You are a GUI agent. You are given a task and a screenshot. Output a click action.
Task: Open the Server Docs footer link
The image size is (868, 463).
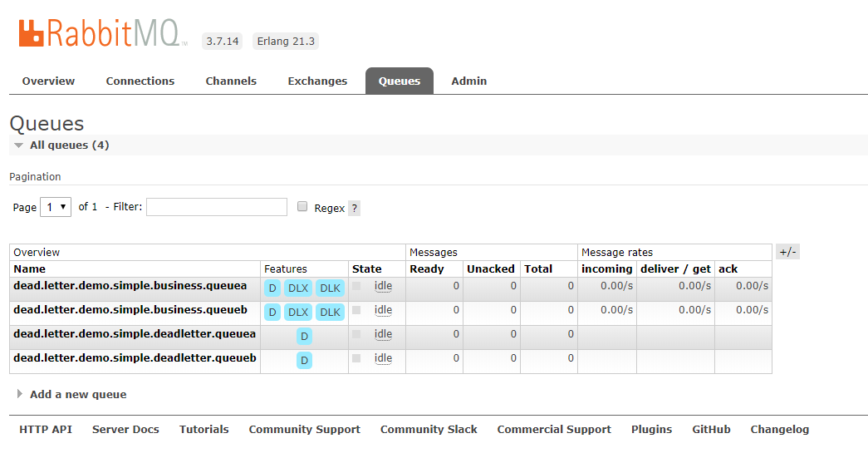tap(125, 429)
